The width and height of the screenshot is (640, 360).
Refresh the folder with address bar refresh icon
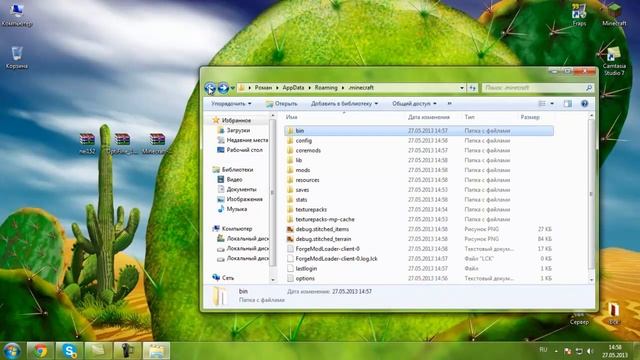[x=472, y=88]
